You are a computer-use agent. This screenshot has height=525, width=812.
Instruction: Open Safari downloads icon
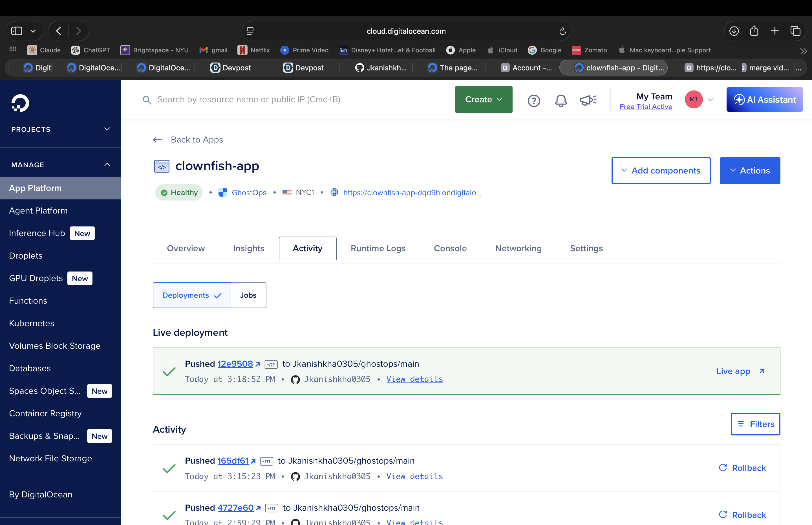[734, 31]
